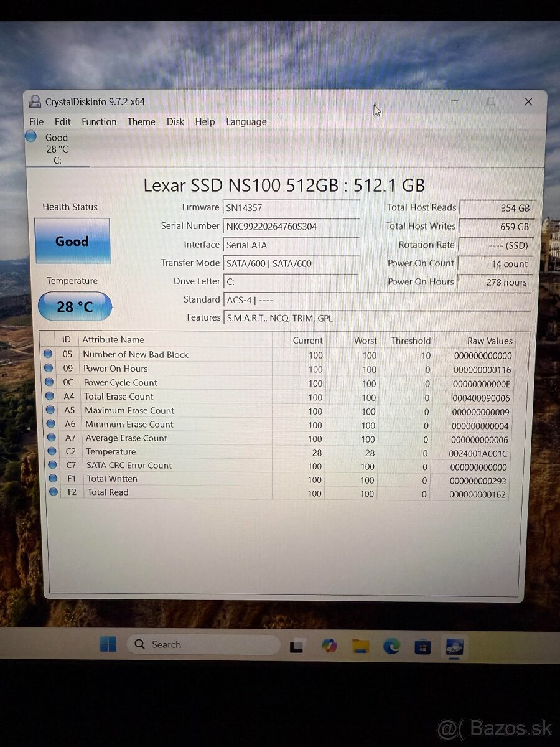Click the Good health status button

(x=72, y=241)
